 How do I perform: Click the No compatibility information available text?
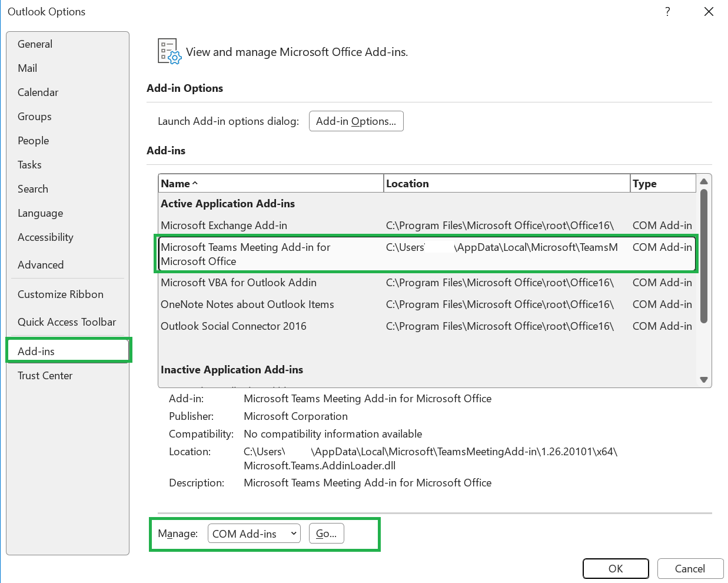[333, 434]
